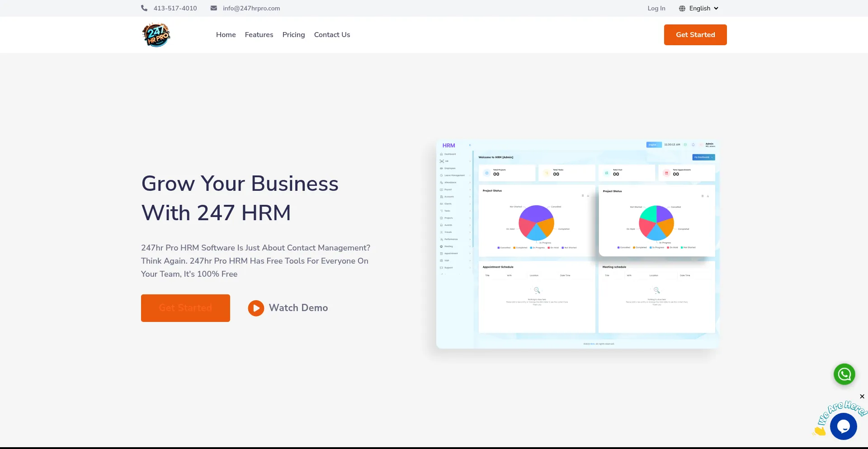
Task: Click the envelope email icon
Action: click(214, 8)
